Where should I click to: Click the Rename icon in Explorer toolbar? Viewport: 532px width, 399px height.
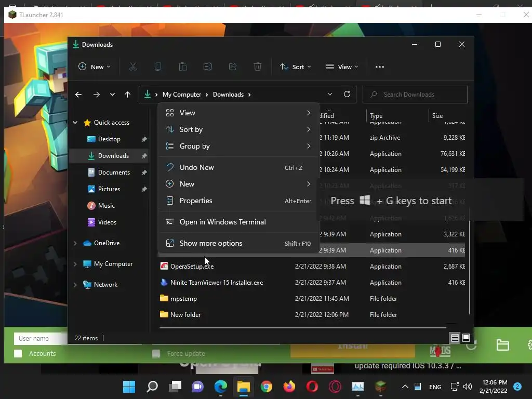point(208,67)
